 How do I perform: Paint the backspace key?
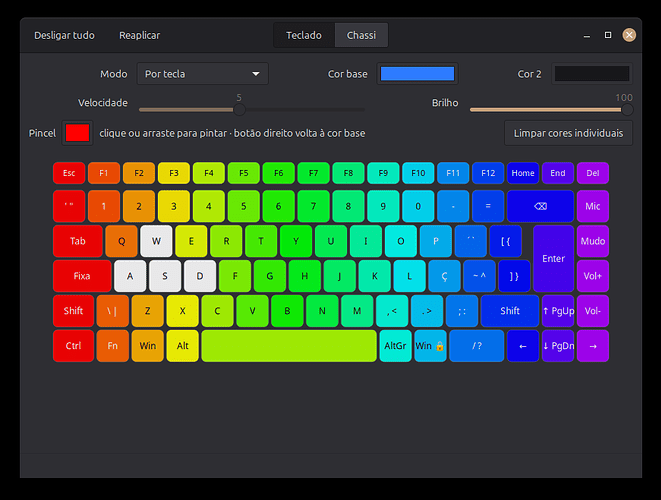coord(540,206)
